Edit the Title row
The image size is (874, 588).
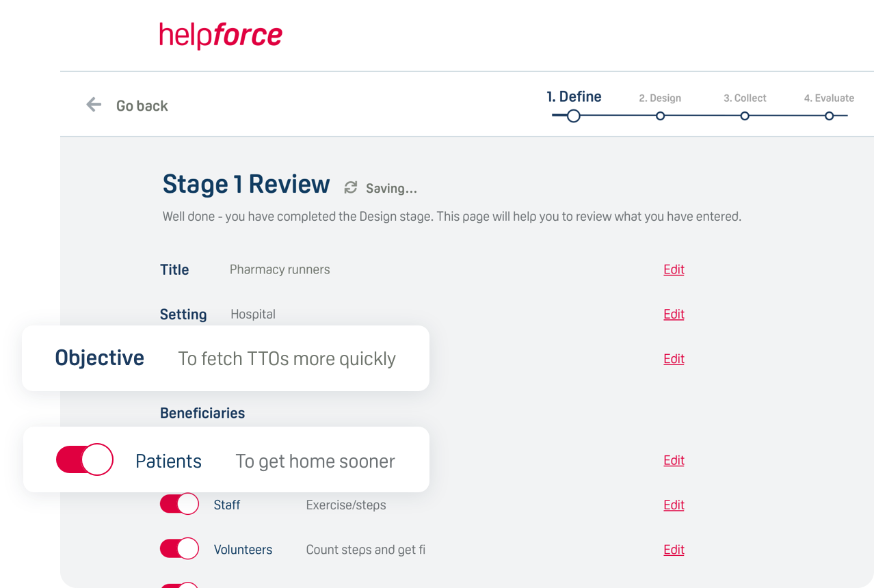[674, 269]
